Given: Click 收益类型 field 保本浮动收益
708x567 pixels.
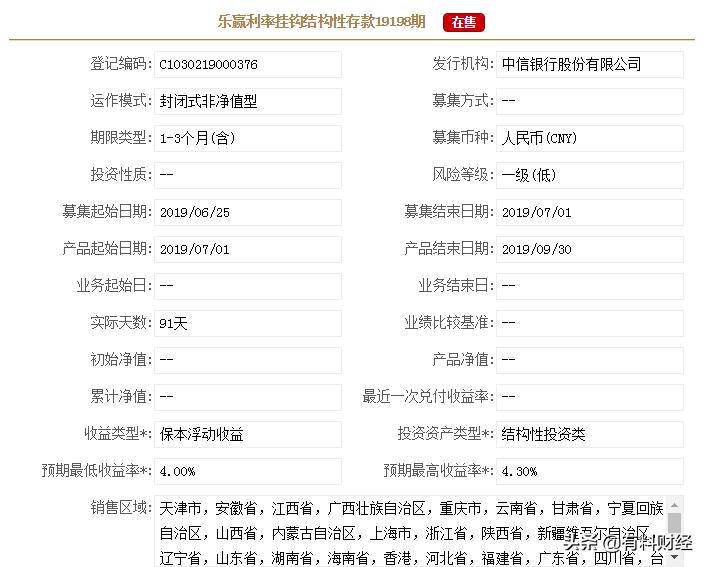Looking at the screenshot, I should coord(248,434).
